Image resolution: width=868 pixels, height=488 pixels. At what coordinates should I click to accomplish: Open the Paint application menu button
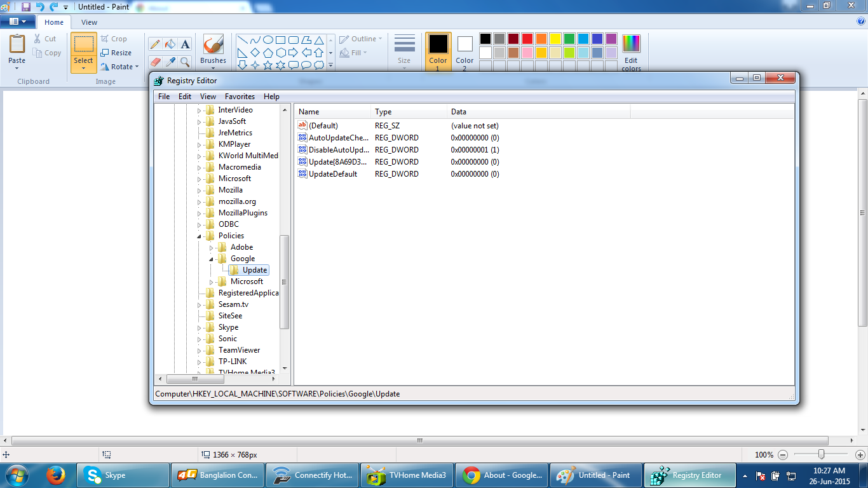pos(18,22)
